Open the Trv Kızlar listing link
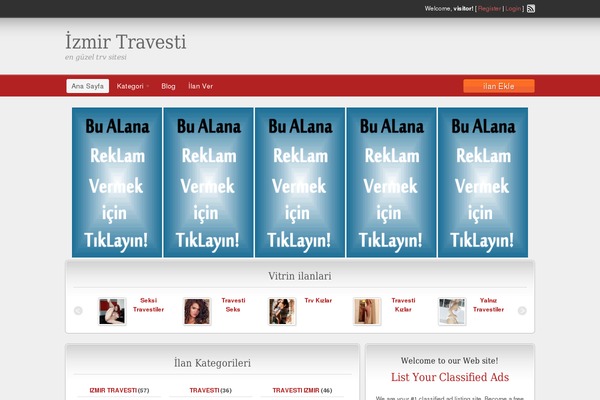The image size is (600, 400). [x=318, y=300]
